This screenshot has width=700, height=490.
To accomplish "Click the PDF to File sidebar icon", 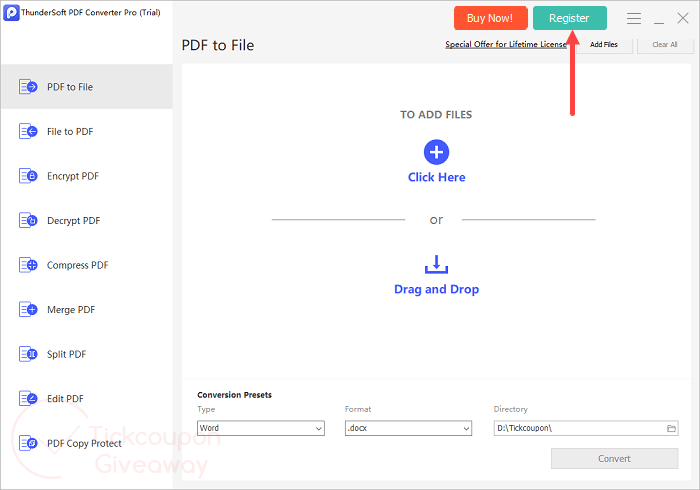I will pos(28,87).
